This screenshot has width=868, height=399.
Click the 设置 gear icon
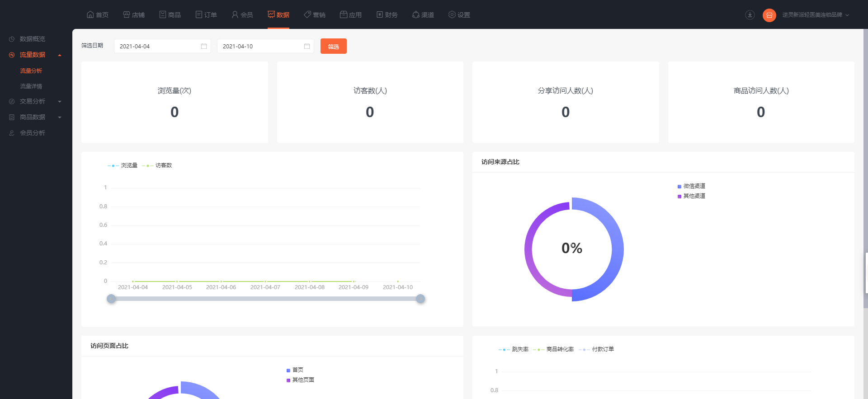(x=452, y=14)
